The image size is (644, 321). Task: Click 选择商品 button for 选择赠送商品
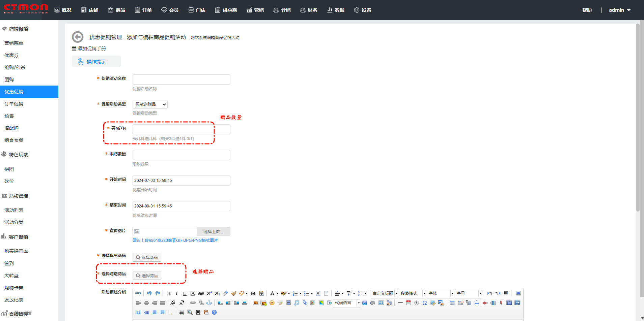click(x=147, y=276)
